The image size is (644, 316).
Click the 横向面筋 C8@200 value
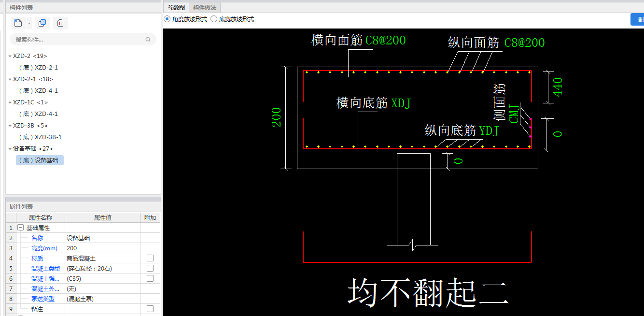point(385,41)
